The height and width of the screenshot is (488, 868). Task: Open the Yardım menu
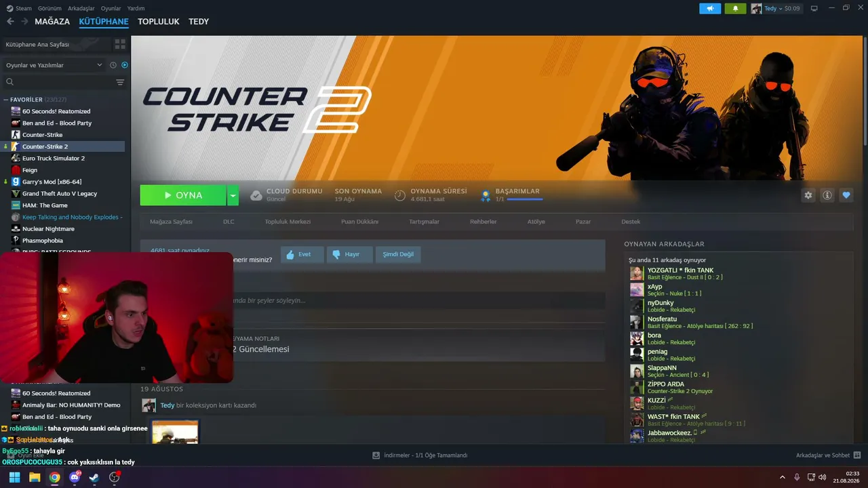click(x=136, y=8)
